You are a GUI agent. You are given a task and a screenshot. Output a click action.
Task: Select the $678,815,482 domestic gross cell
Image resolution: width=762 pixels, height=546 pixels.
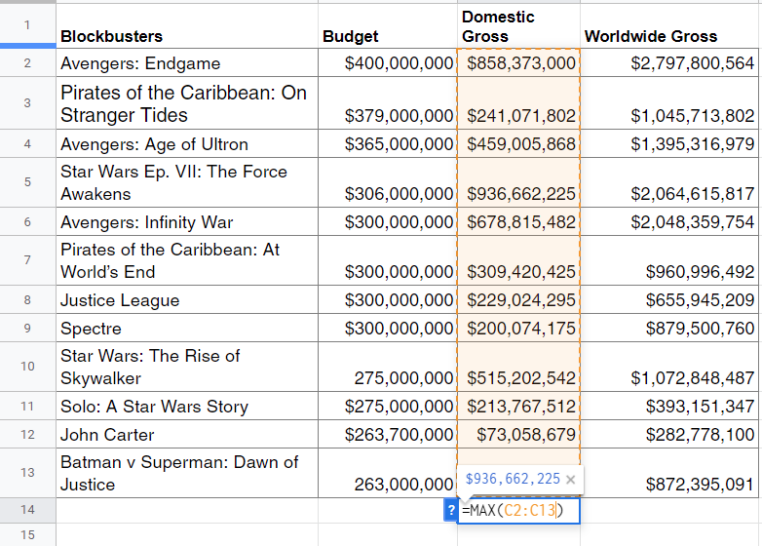pos(519,222)
